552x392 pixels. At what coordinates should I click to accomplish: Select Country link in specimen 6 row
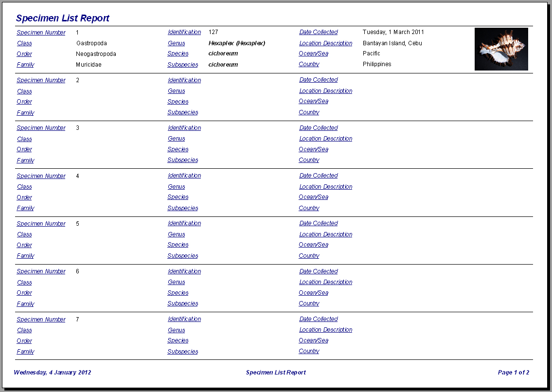pyautogui.click(x=309, y=303)
